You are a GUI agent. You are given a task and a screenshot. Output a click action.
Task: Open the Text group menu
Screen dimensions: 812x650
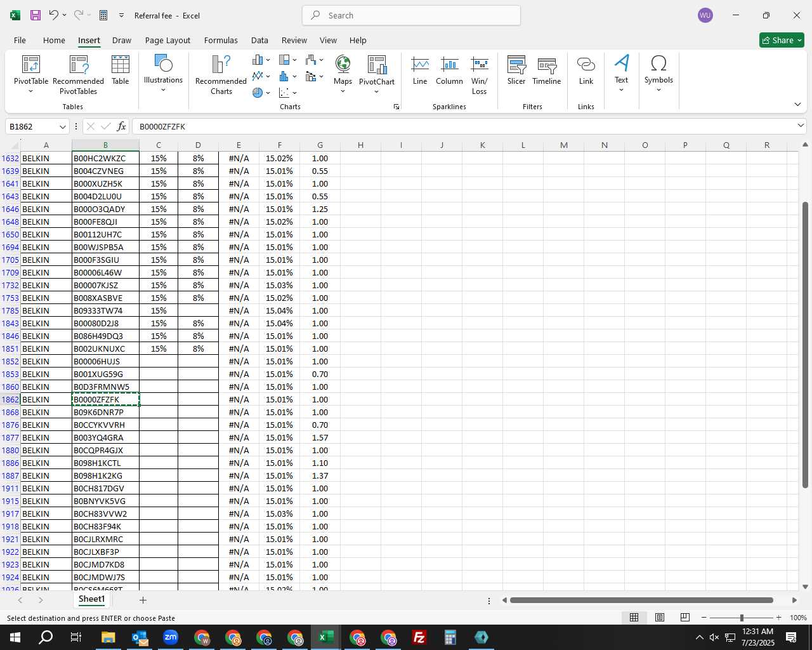point(621,74)
